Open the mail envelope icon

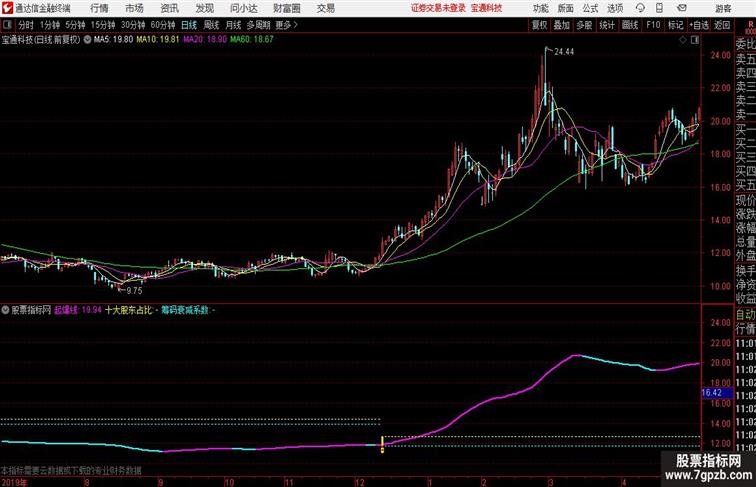(682, 8)
